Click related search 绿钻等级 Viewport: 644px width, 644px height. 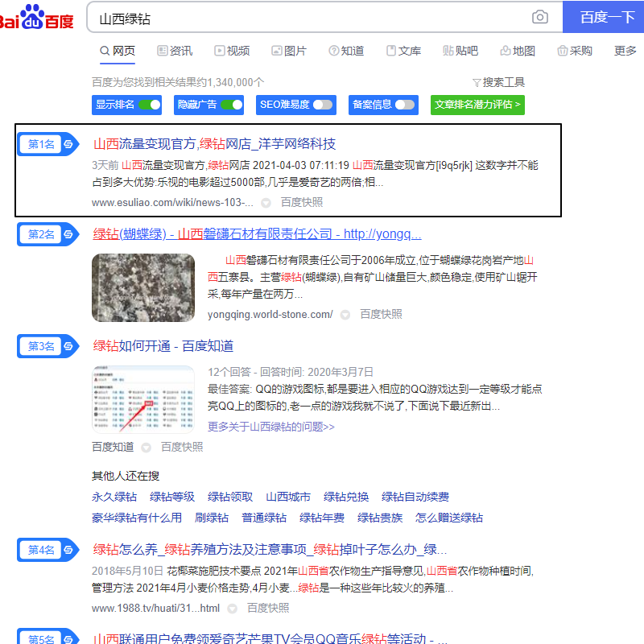[x=172, y=497]
